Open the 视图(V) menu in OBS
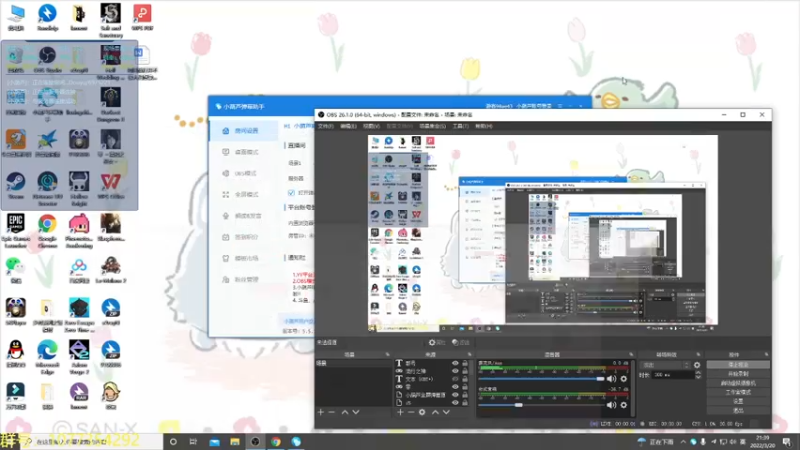Screen dimensions: 800x450 pos(371,126)
